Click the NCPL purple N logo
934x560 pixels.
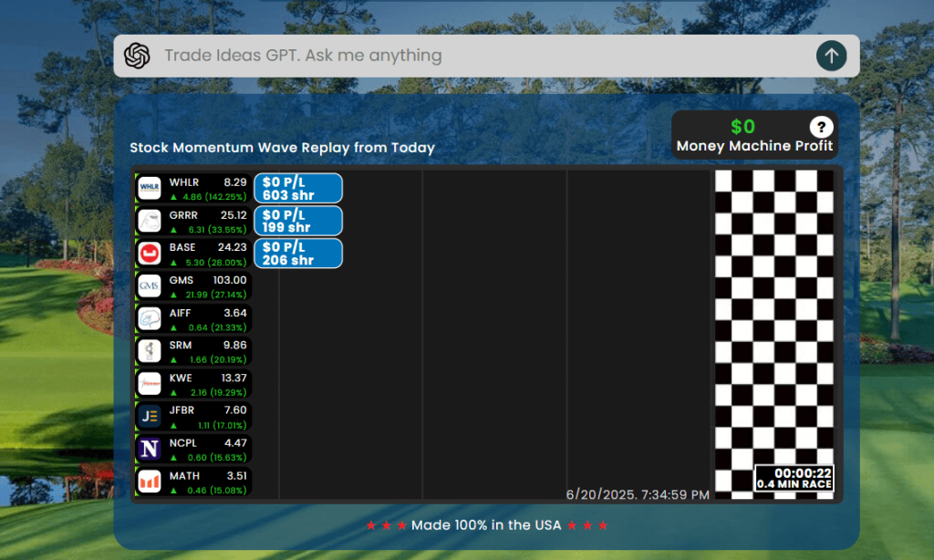point(150,449)
